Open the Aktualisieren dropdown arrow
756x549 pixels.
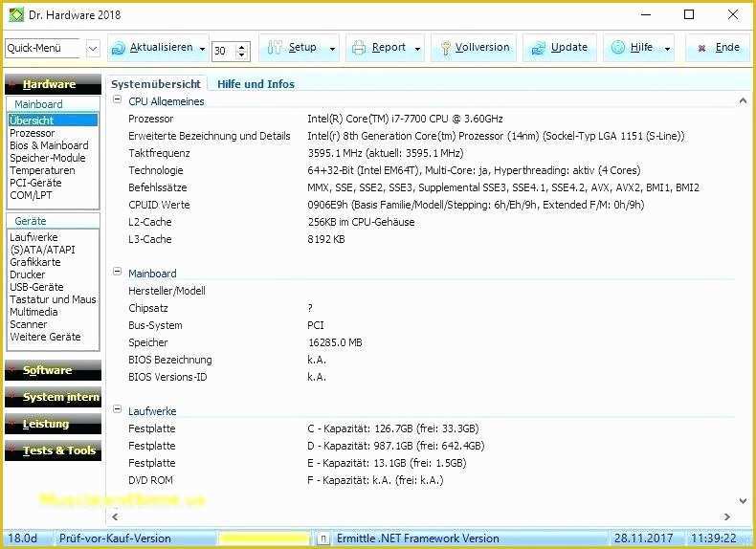tap(203, 49)
